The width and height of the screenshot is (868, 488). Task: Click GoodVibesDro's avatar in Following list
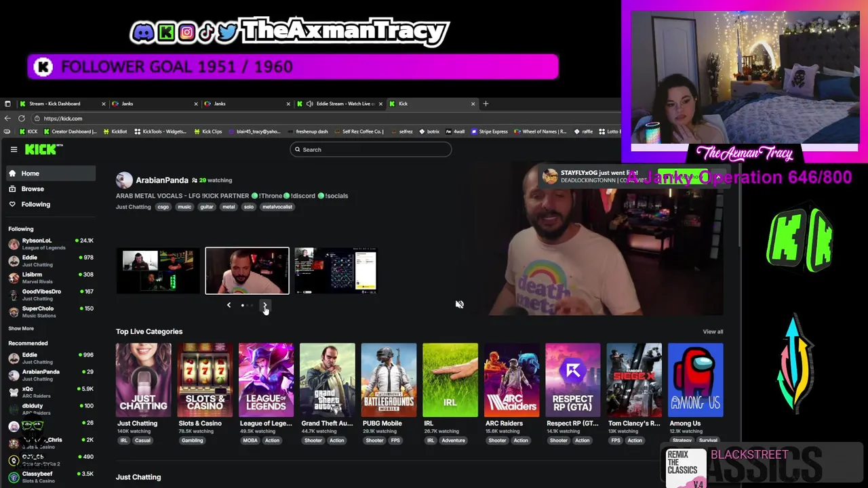point(14,295)
